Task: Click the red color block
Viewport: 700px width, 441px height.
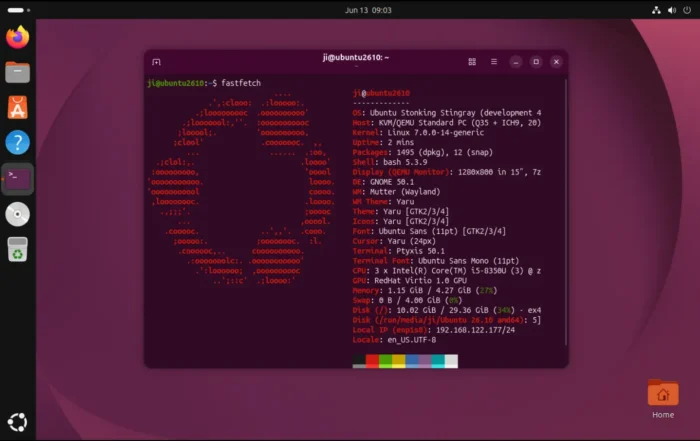Action: [x=372, y=361]
